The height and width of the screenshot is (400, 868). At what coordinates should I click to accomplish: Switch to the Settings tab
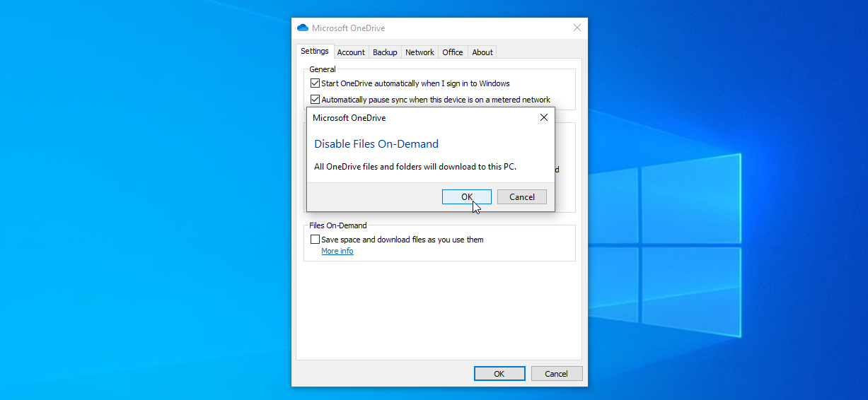coord(315,52)
